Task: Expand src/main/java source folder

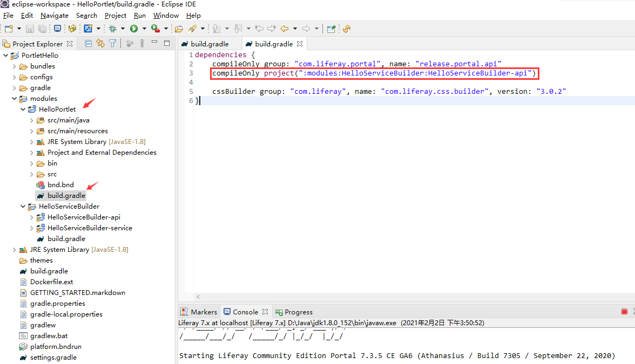Action: click(31, 120)
